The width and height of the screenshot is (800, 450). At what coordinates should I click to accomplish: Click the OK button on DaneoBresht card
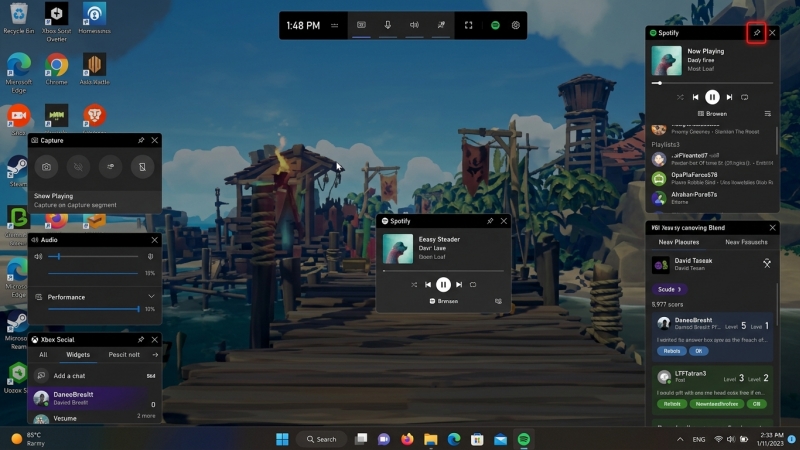(698, 351)
